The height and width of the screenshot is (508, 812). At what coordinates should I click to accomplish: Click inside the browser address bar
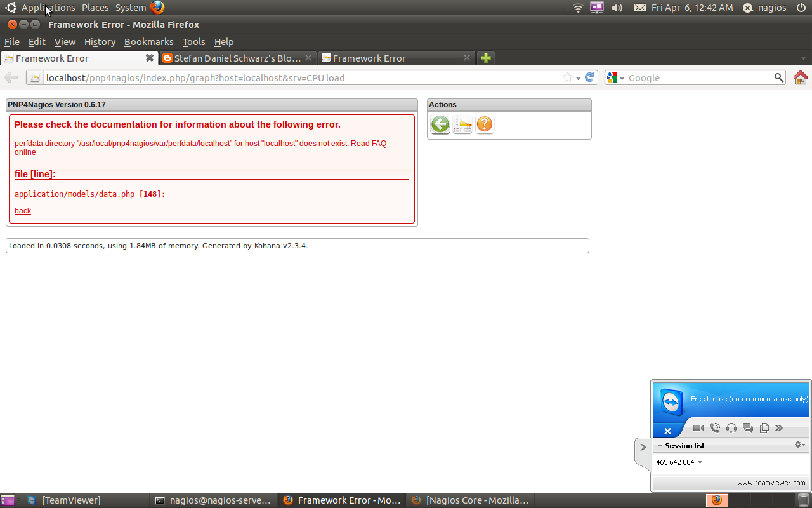tap(254, 77)
